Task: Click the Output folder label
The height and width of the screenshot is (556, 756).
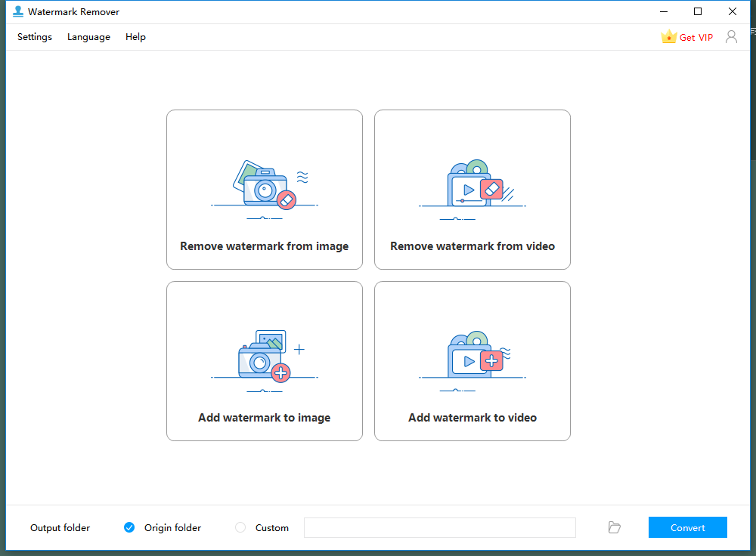Action: click(60, 528)
